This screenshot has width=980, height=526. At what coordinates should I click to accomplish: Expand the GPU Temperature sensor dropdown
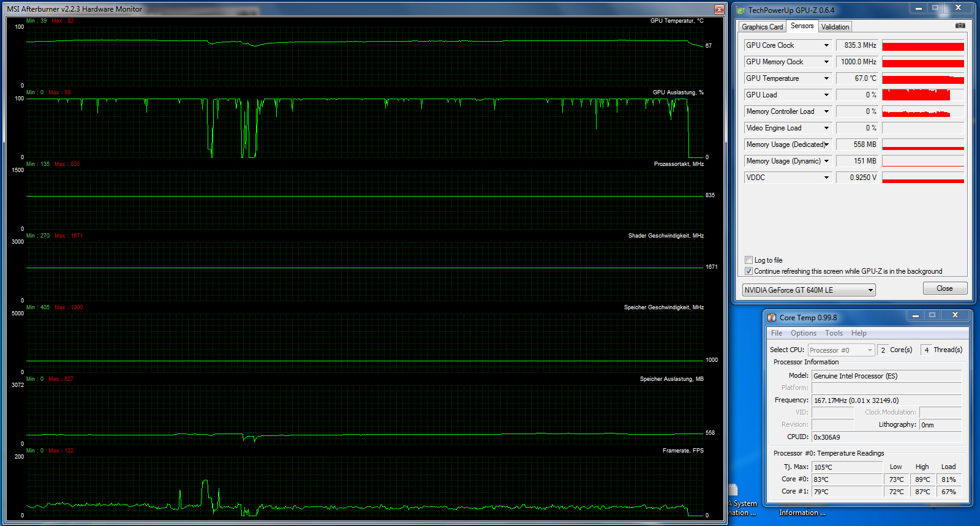pos(826,78)
